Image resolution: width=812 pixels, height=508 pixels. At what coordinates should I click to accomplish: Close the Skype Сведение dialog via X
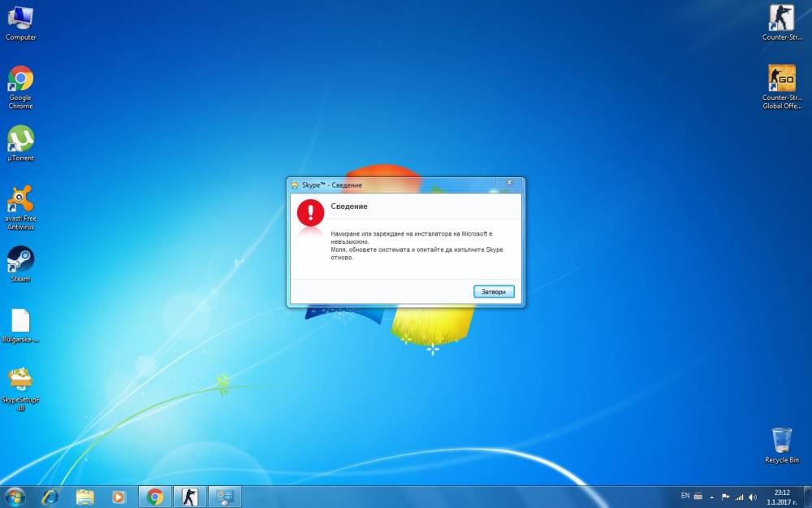[x=509, y=182]
